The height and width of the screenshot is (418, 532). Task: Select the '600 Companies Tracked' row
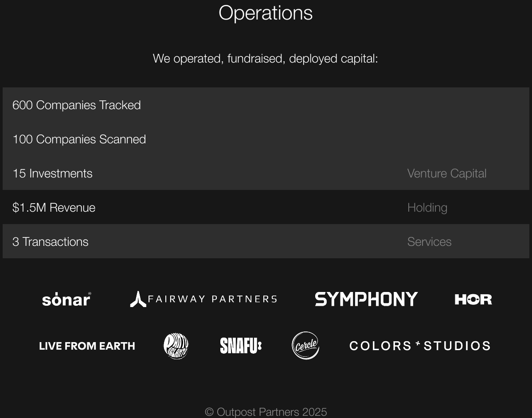coord(77,105)
